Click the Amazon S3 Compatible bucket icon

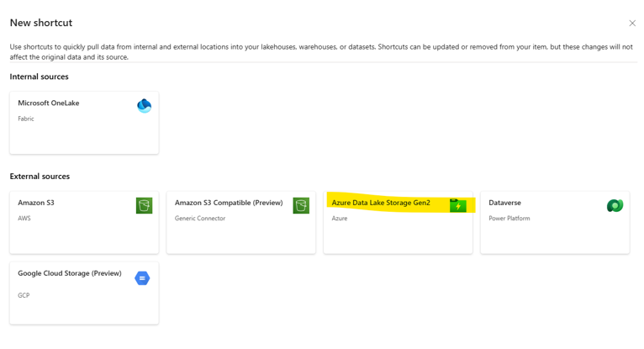pyautogui.click(x=301, y=205)
